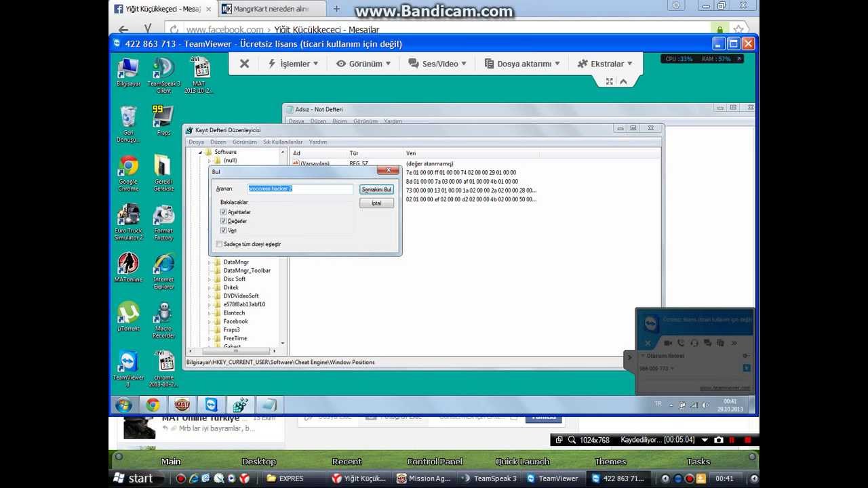The height and width of the screenshot is (488, 868).
Task: Open the Ekstralar dropdown
Action: [605, 64]
